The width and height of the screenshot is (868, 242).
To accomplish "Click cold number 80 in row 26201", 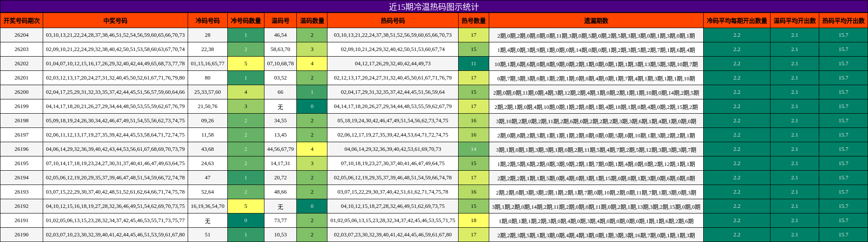I will point(208,78).
